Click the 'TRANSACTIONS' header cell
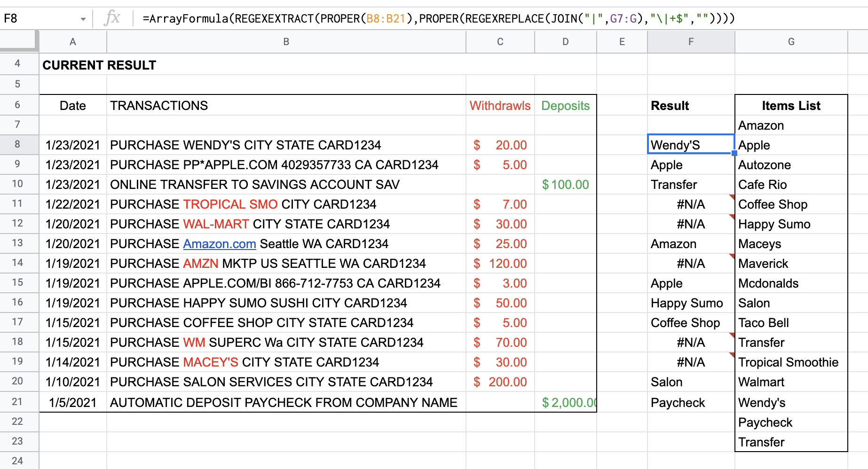 (286, 105)
